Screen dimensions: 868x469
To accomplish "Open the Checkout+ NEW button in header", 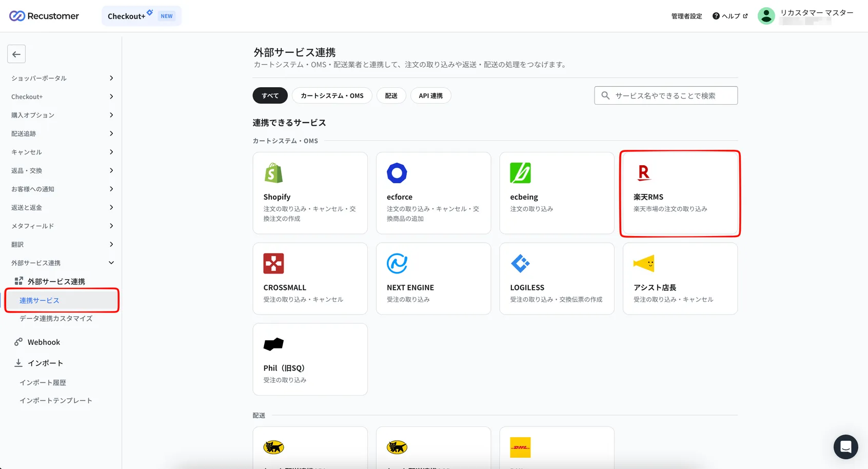I will pyautogui.click(x=142, y=16).
